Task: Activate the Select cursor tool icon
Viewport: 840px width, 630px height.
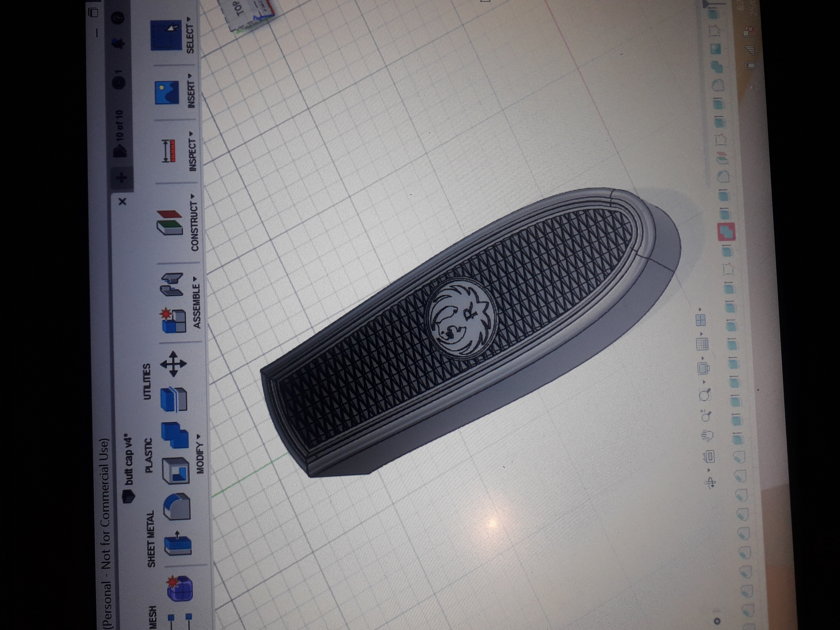Action: pos(166,35)
